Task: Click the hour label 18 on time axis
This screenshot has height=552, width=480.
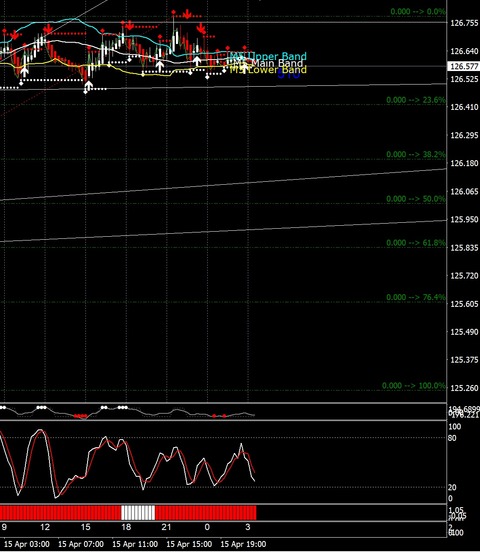Action: tap(126, 527)
